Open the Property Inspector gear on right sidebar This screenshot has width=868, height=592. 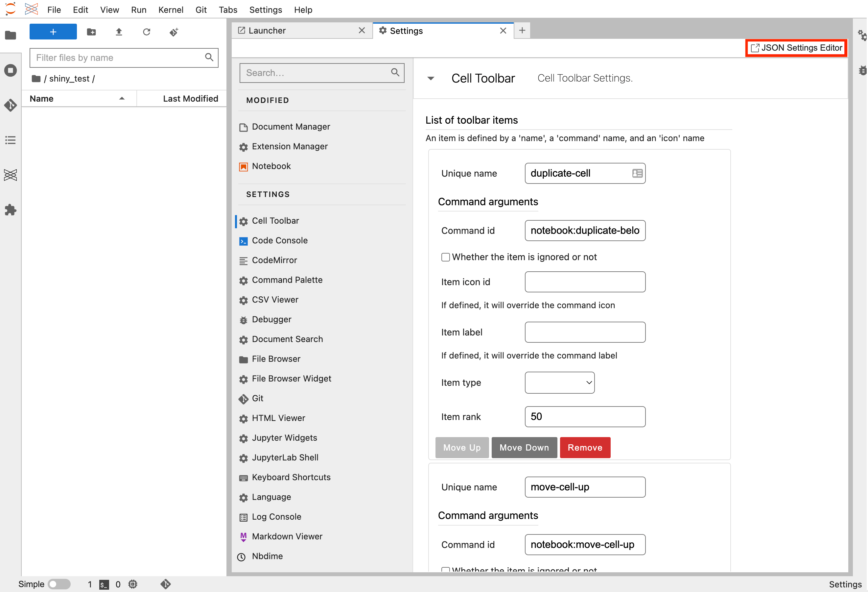(x=862, y=36)
